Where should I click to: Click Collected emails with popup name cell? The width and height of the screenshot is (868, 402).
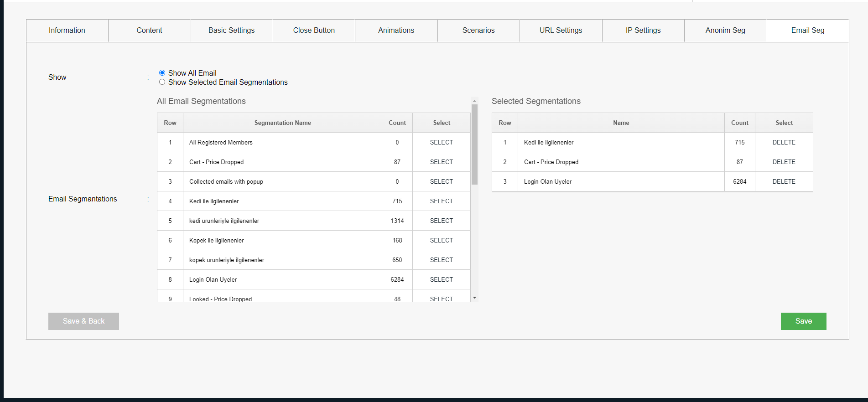282,181
